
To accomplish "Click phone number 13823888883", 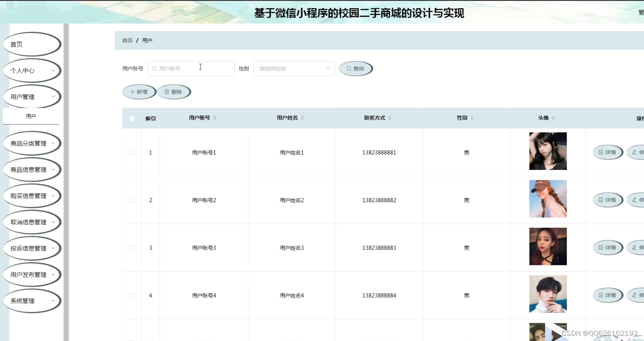I will tap(379, 248).
